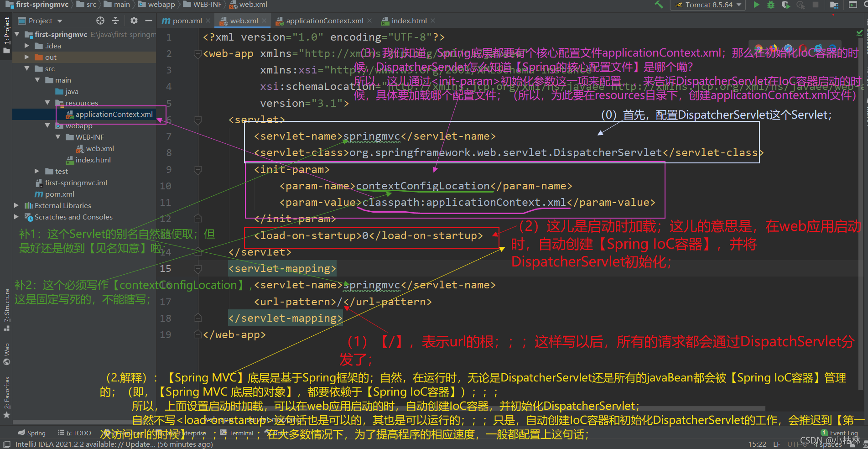
Task: Expand the Scratches and Consoles node
Action: [16, 217]
